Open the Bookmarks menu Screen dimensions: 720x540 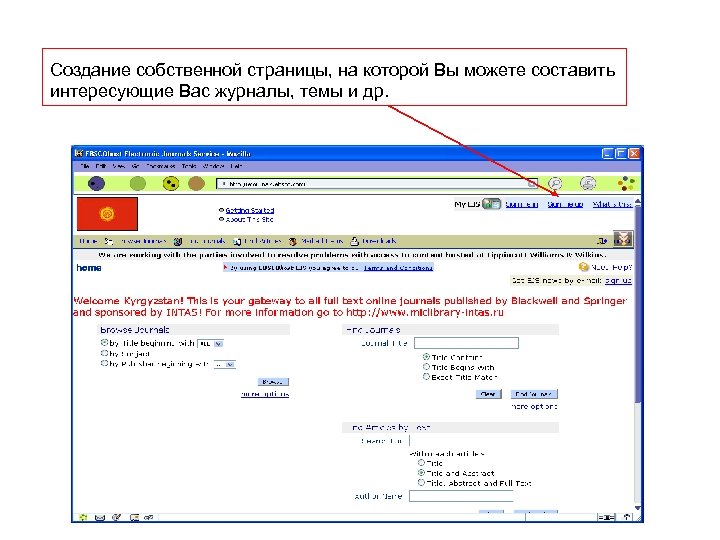(x=161, y=166)
